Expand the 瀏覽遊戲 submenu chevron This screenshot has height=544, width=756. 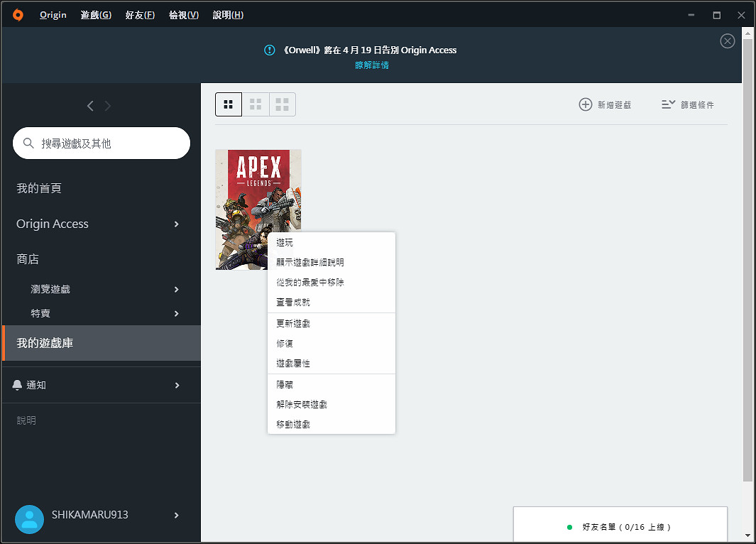177,290
